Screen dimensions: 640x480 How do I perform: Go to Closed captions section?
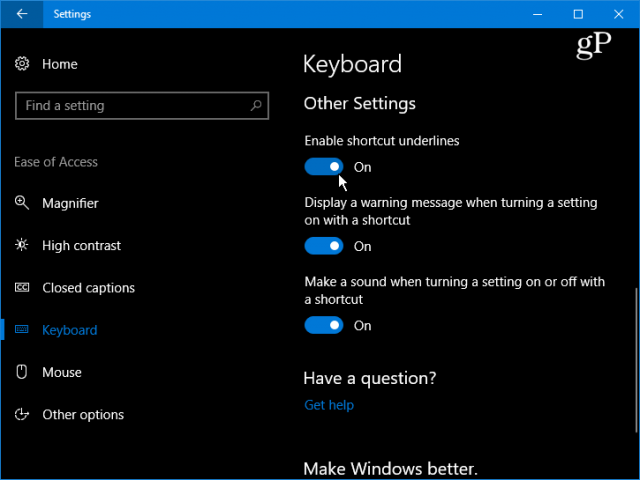(88, 288)
